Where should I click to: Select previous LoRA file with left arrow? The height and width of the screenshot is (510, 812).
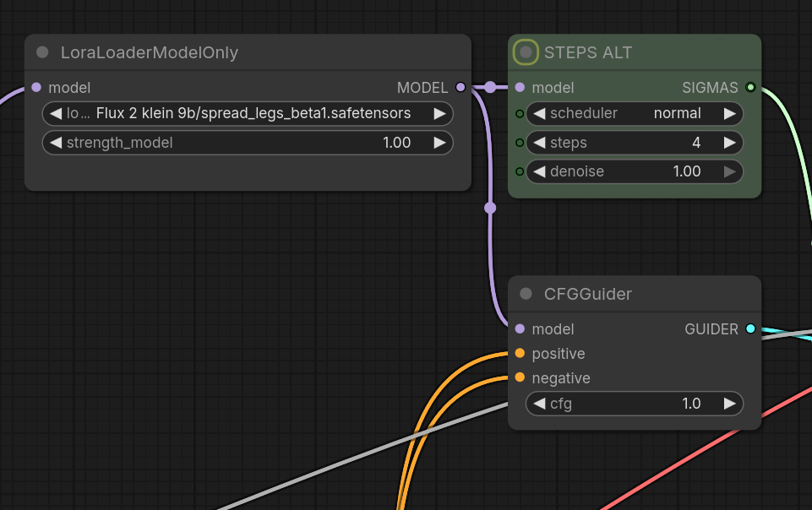(x=56, y=114)
